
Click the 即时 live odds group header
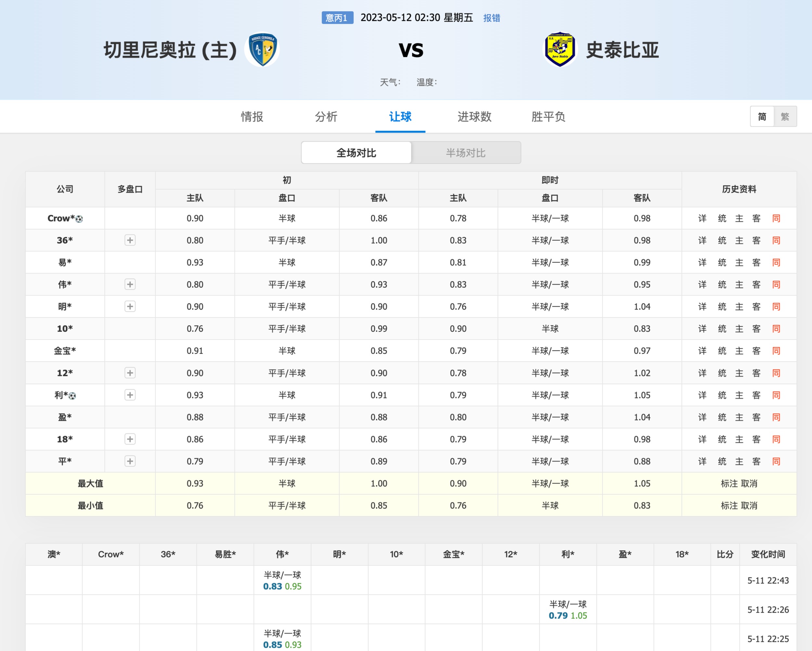(550, 180)
